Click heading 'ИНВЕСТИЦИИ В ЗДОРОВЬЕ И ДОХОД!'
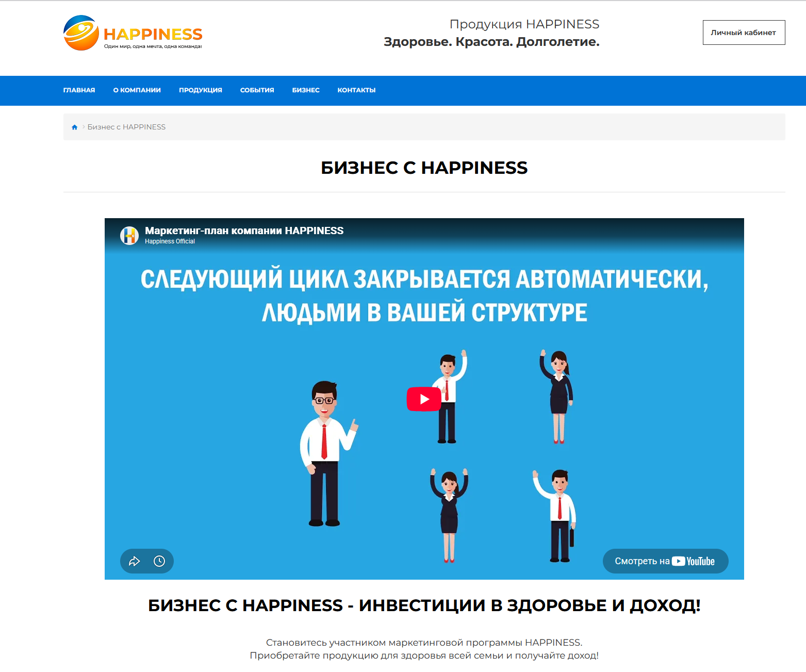Viewport: 806px width, 672px height. pyautogui.click(x=530, y=605)
